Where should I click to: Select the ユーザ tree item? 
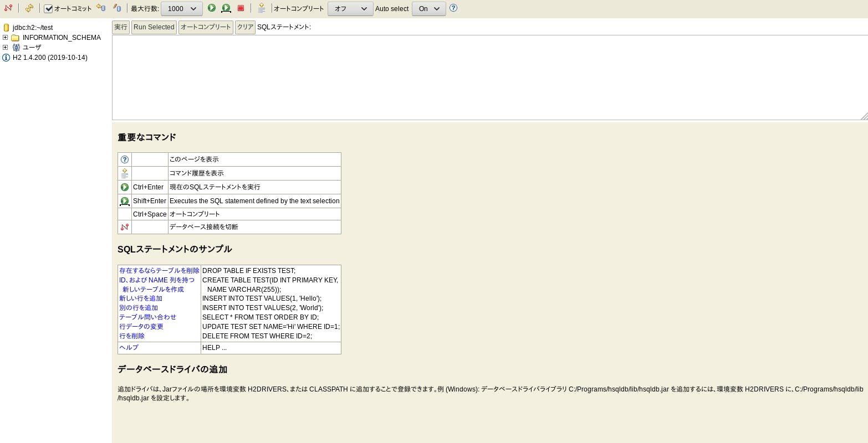pos(32,48)
